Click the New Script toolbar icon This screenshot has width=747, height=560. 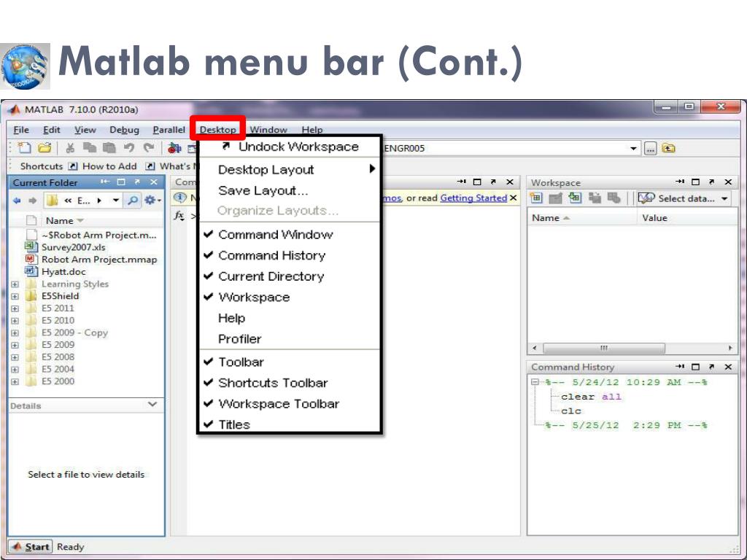tap(24, 148)
